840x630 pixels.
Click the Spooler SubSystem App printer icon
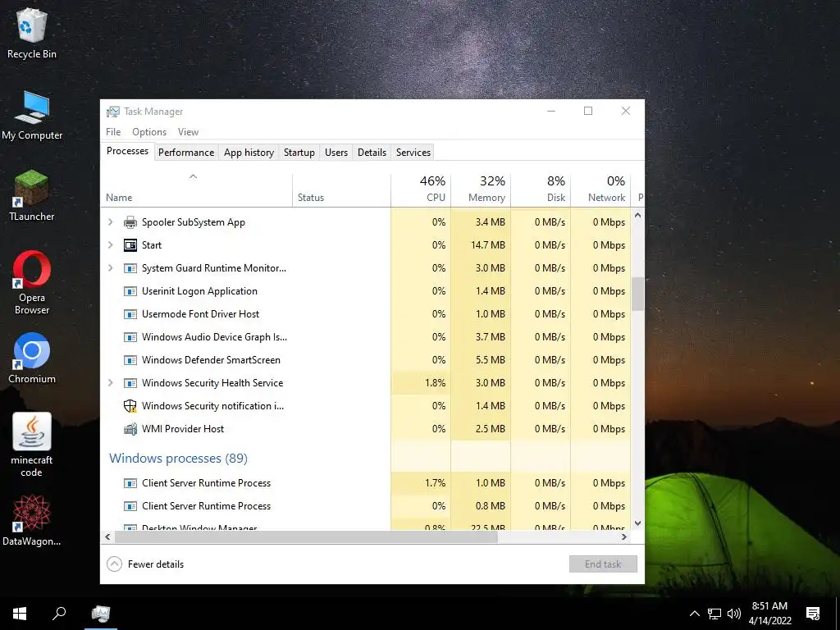point(130,222)
